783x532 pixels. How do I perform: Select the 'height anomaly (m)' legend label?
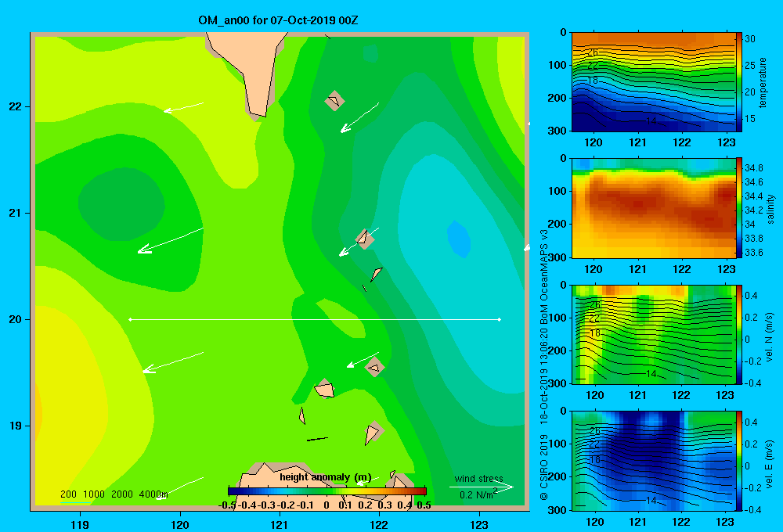[325, 477]
